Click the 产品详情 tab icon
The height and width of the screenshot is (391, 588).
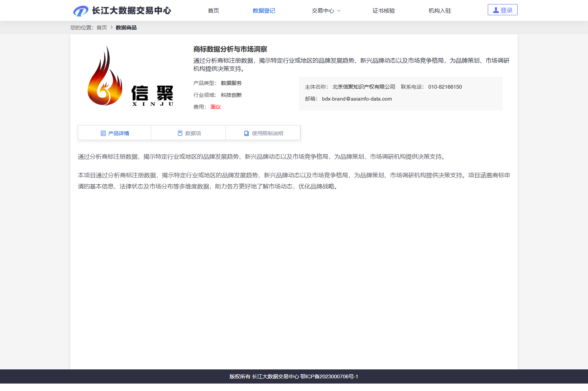103,133
